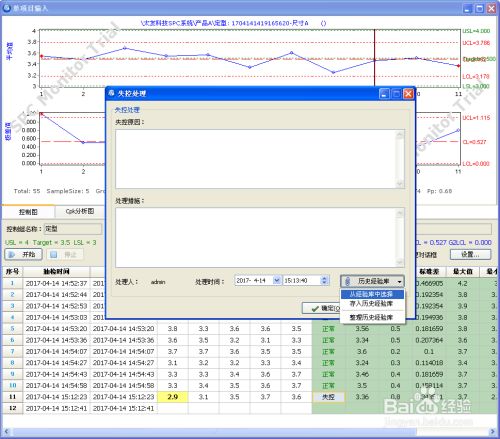Click the 标准差 column header
The height and width of the screenshot is (439, 500).
[x=429, y=272]
